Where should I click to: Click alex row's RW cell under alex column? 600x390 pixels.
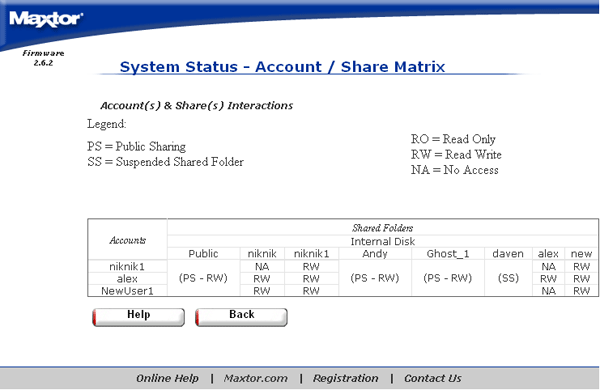pyautogui.click(x=548, y=279)
